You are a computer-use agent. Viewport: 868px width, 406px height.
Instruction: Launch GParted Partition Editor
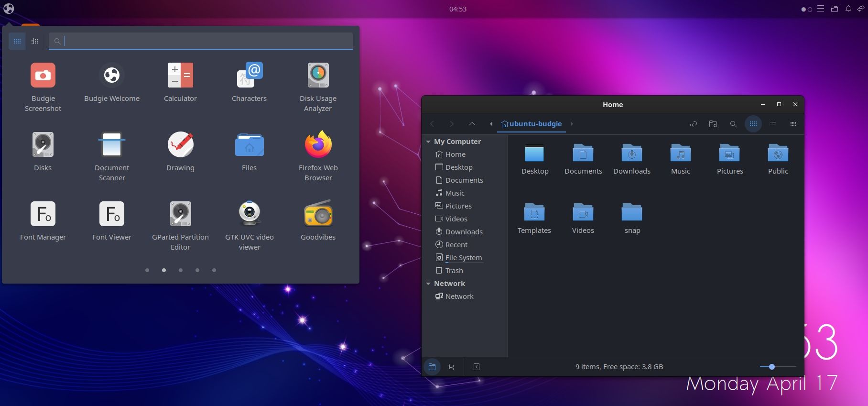[180, 226]
